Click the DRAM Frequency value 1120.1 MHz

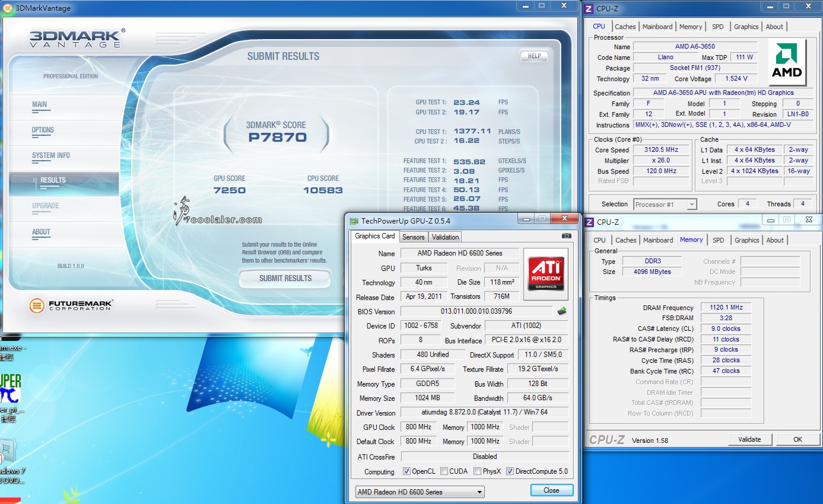[x=726, y=308]
